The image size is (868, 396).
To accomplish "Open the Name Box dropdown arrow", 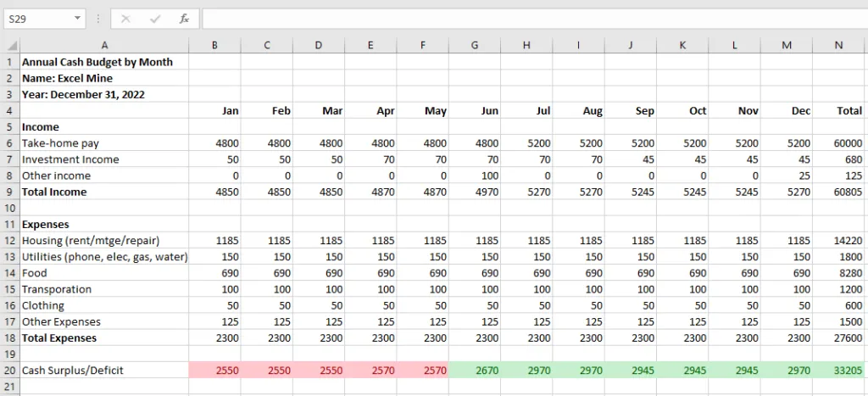I will (x=77, y=19).
